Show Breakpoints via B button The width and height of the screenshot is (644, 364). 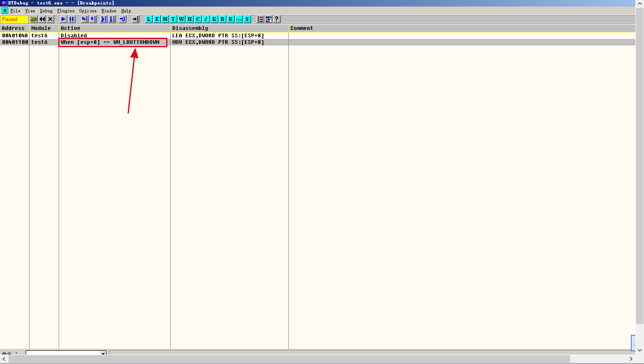[x=223, y=19]
